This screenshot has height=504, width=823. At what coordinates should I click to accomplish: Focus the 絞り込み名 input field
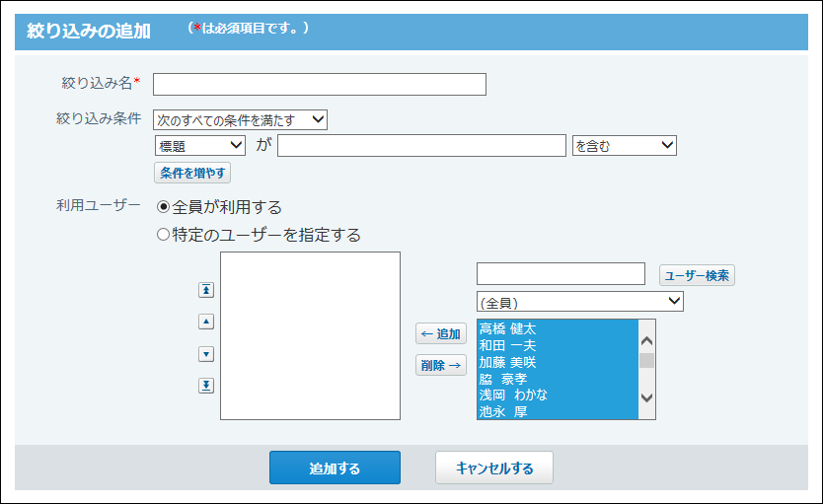(x=320, y=85)
